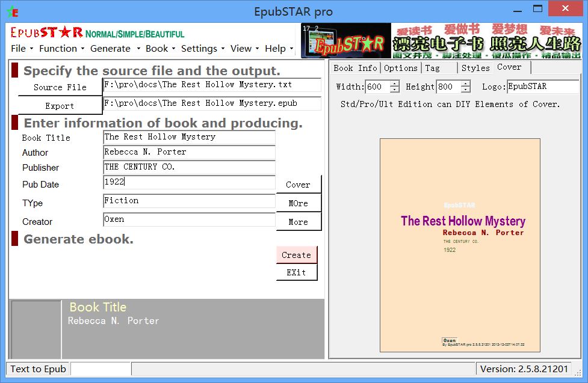
Task: Click the Creator field containing Oxen
Action: tap(189, 219)
